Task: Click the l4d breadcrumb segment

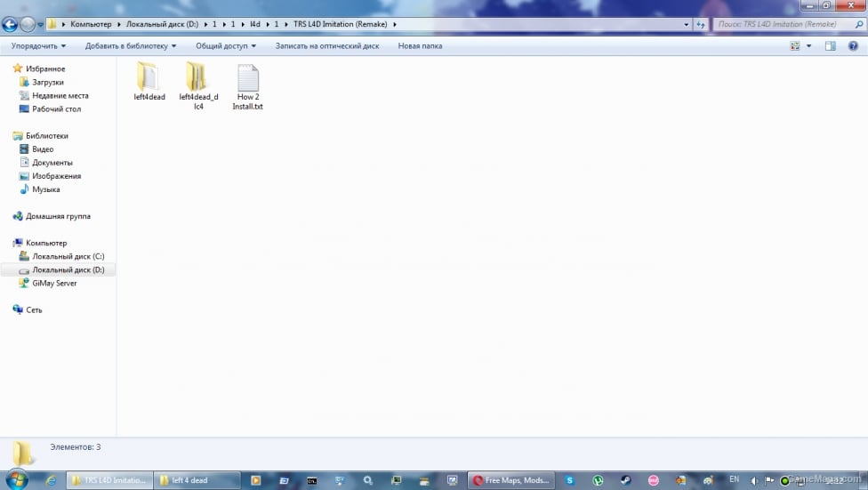Action: pyautogui.click(x=254, y=24)
